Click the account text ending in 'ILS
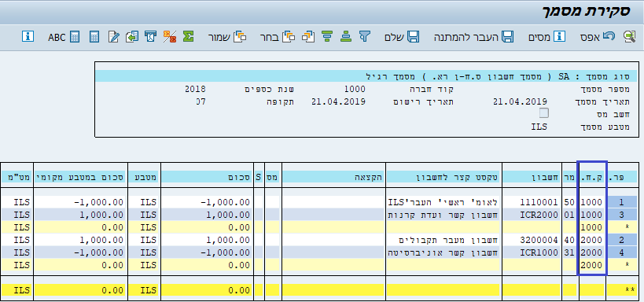This screenshot has height=302, width=644. coord(443,202)
